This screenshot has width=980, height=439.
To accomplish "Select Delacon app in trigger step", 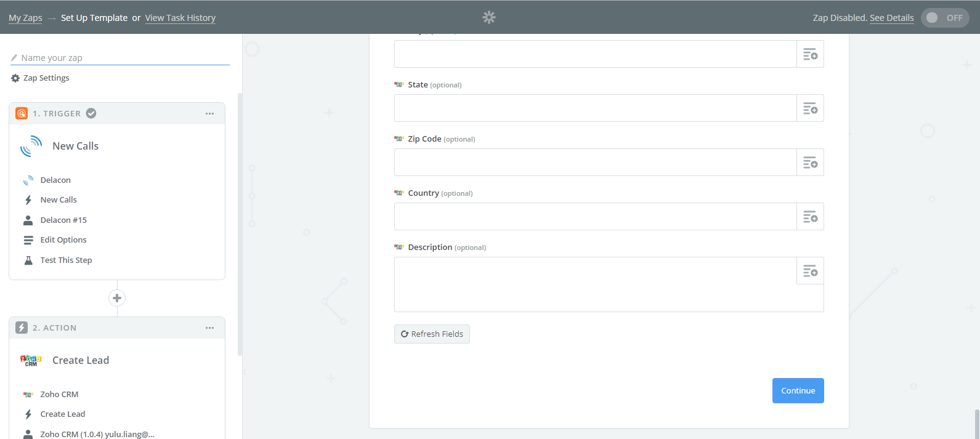I will coord(55,180).
